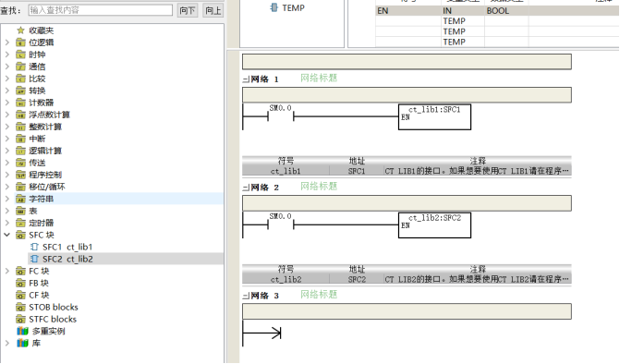Click the 向下 search button
The height and width of the screenshot is (364, 620).
point(188,10)
